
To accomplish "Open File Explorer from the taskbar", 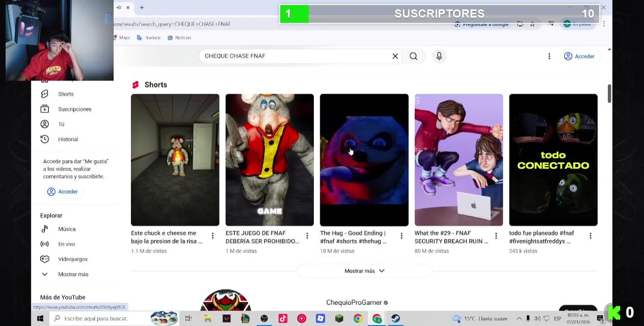I will (x=207, y=319).
